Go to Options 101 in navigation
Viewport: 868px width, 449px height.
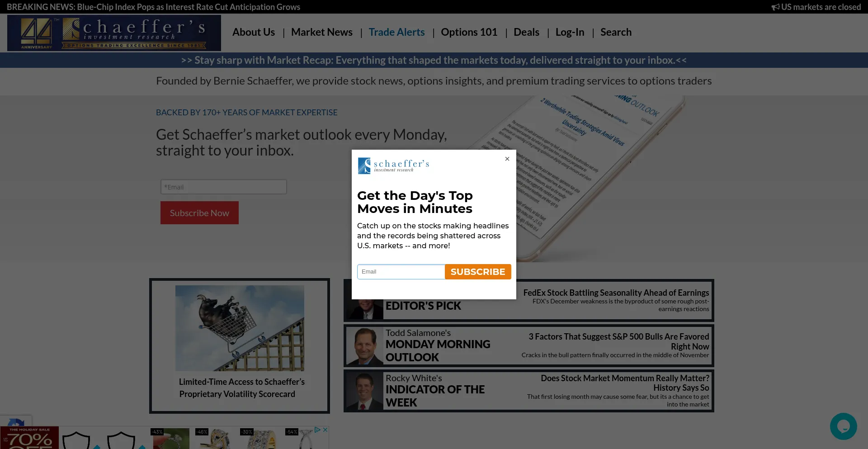(469, 32)
